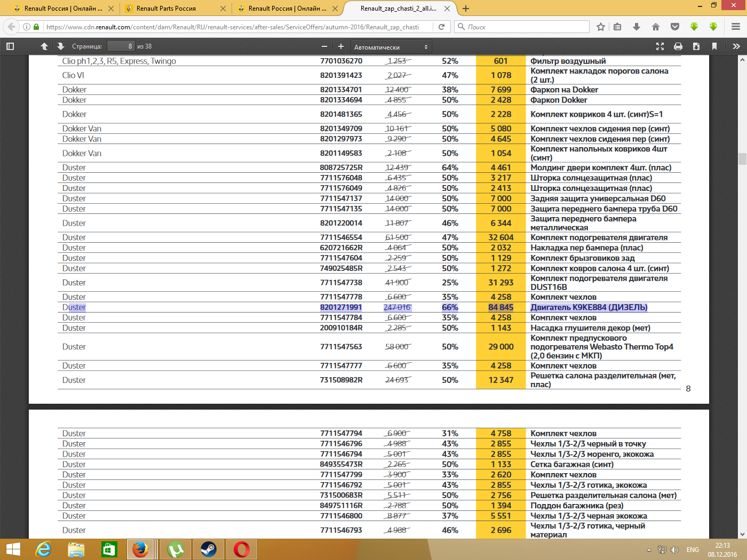Open clock showing 22:13

click(x=722, y=550)
